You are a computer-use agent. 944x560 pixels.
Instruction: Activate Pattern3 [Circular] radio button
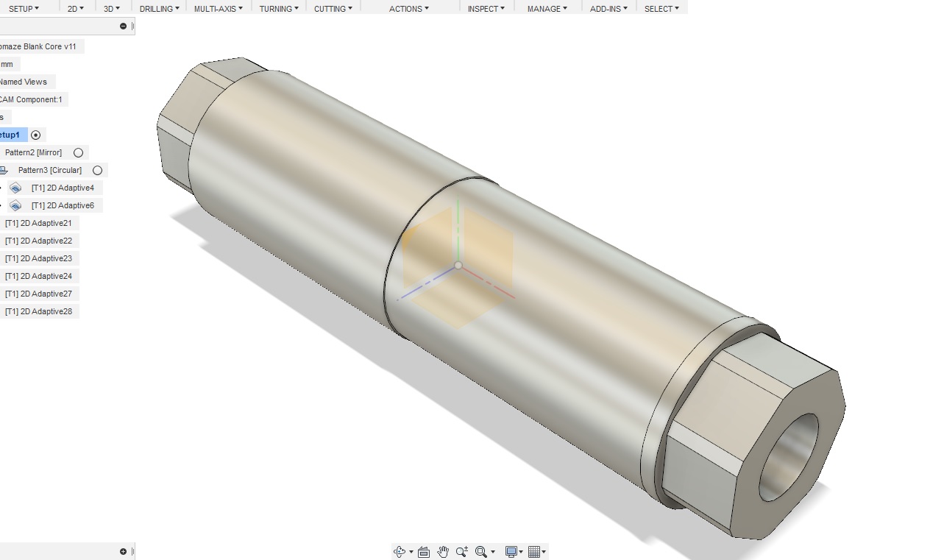pyautogui.click(x=97, y=170)
